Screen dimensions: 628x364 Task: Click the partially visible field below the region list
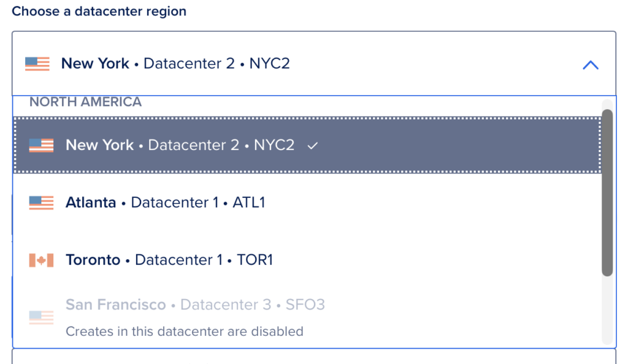tap(314, 357)
